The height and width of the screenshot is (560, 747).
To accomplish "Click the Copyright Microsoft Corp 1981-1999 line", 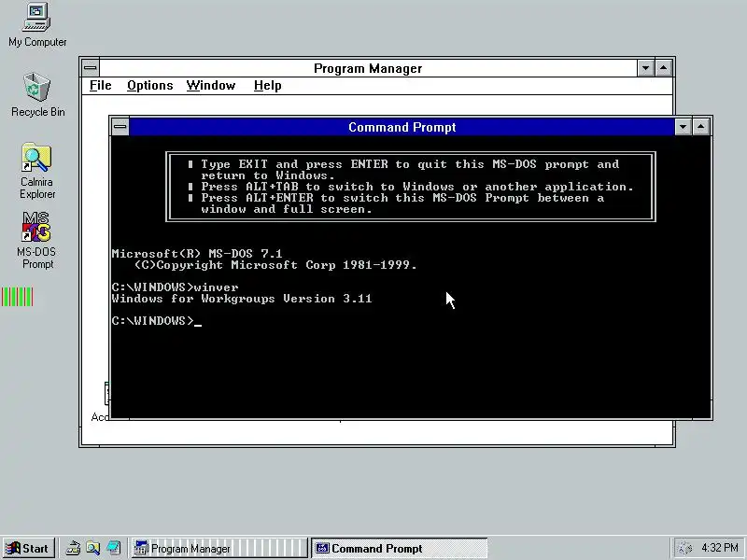I will click(275, 265).
